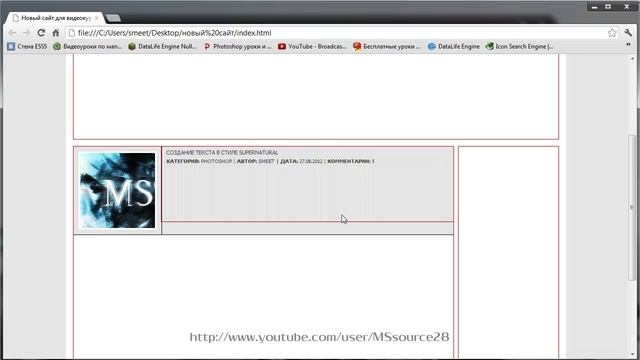The height and width of the screenshot is (360, 640).
Task: Open 'Стена ESSS' bookmark
Action: [27, 47]
